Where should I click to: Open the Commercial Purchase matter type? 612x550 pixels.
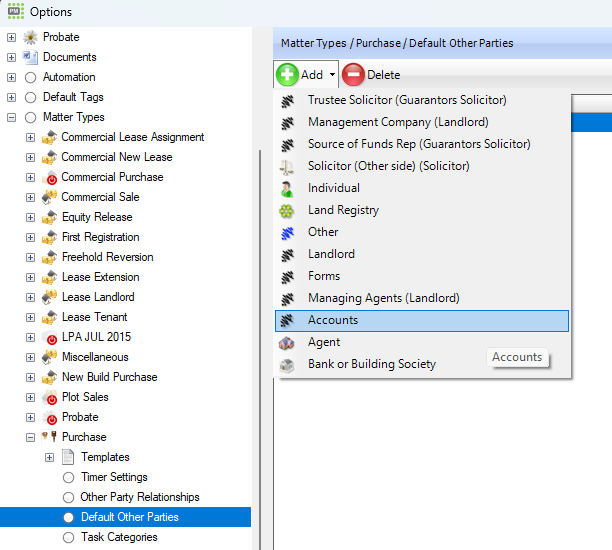pyautogui.click(x=112, y=177)
